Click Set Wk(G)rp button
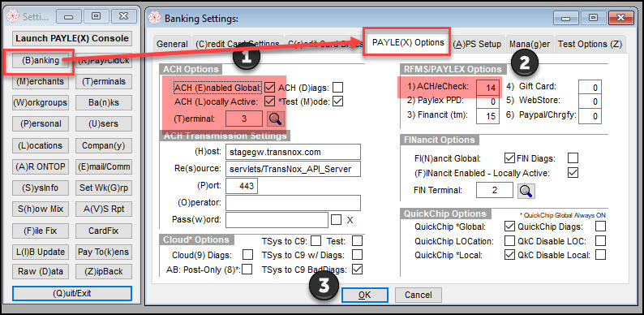Screen dimensions: 644x315 click(104, 188)
